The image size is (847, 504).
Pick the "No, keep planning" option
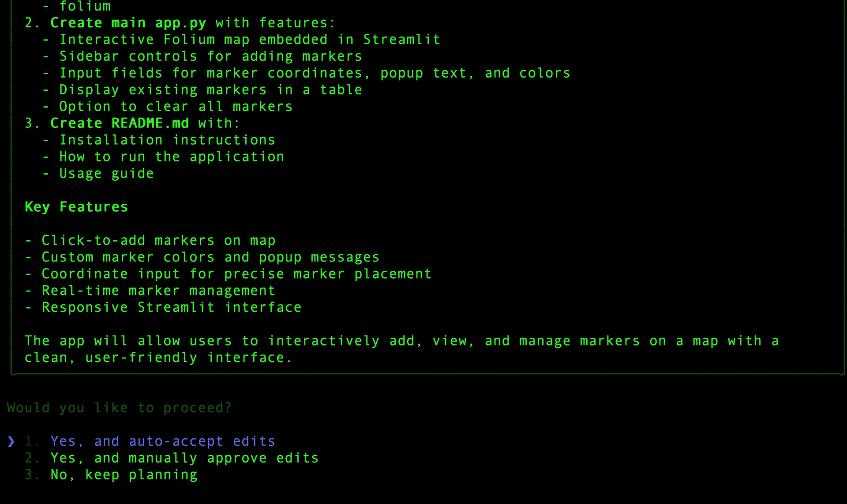[124, 475]
